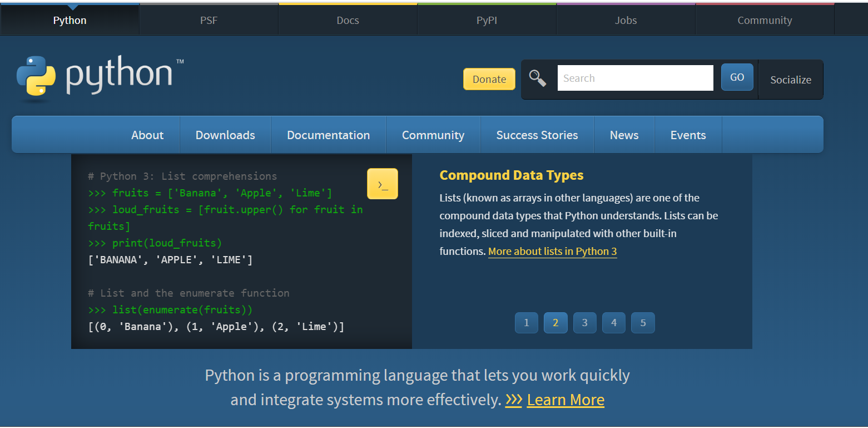Open the Community top navigation item
This screenshot has height=428, width=868.
pyautogui.click(x=765, y=20)
